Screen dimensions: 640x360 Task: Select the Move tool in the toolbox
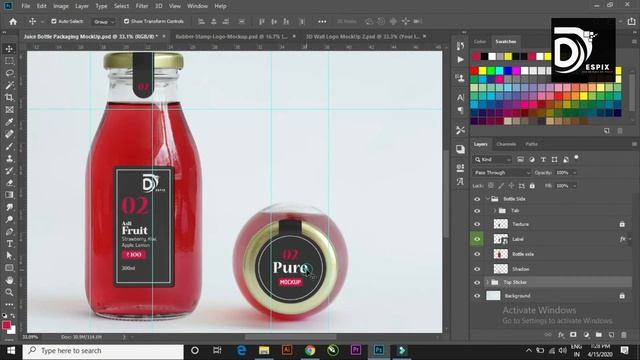[x=9, y=49]
